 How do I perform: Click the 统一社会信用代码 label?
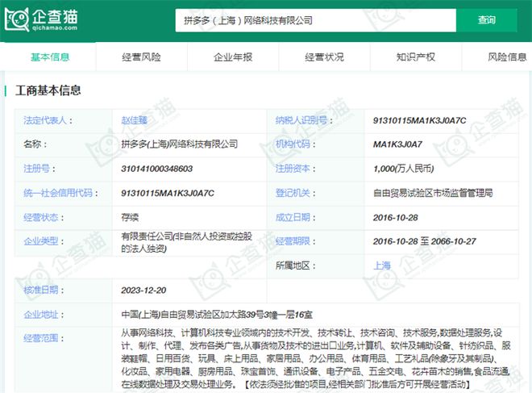(58, 193)
